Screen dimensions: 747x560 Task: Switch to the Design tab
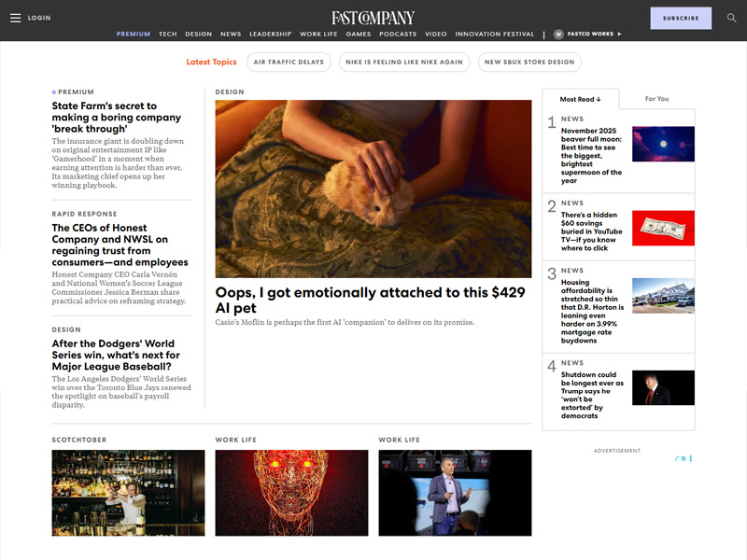click(198, 34)
